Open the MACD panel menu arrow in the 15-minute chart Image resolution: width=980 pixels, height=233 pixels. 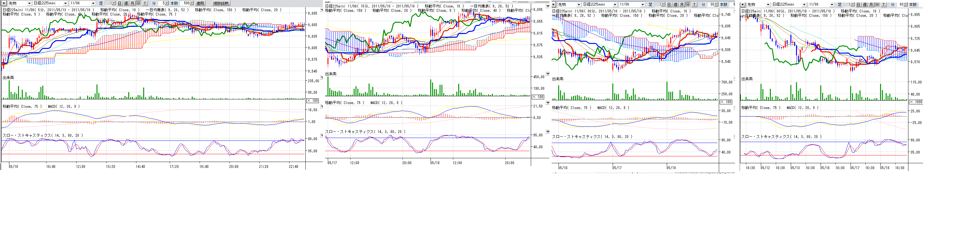[548, 103]
